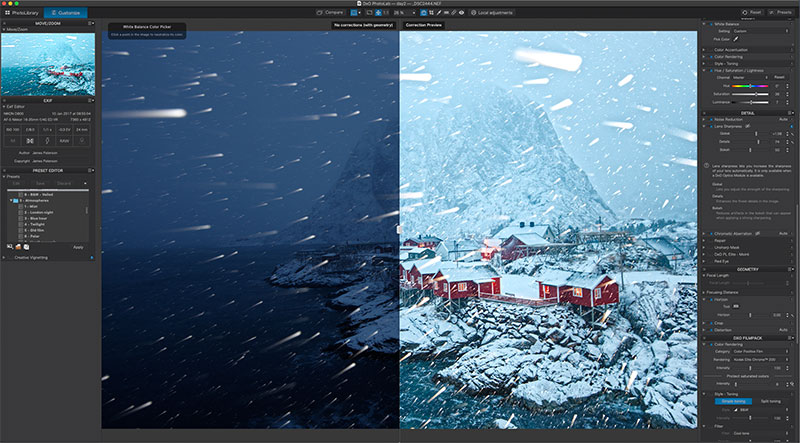Click the Move/Zoom navigator thumbnail
This screenshot has height=443, width=800.
coord(48,64)
